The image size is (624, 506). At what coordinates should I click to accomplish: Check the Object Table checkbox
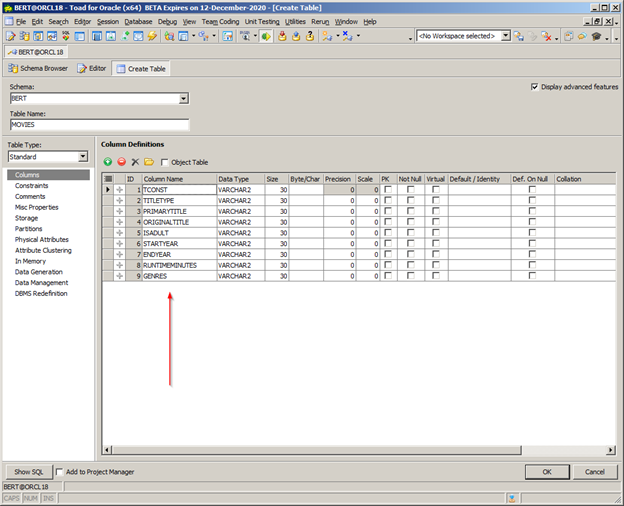(x=165, y=162)
